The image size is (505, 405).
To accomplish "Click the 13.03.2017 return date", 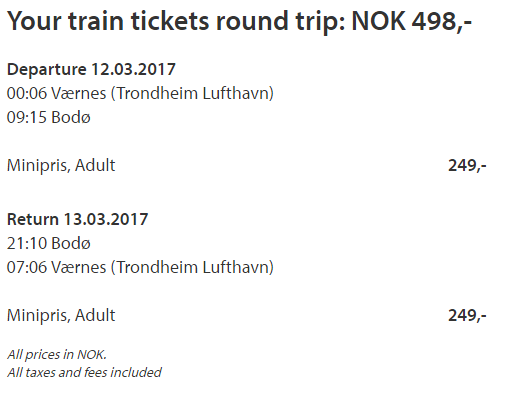I will (106, 219).
